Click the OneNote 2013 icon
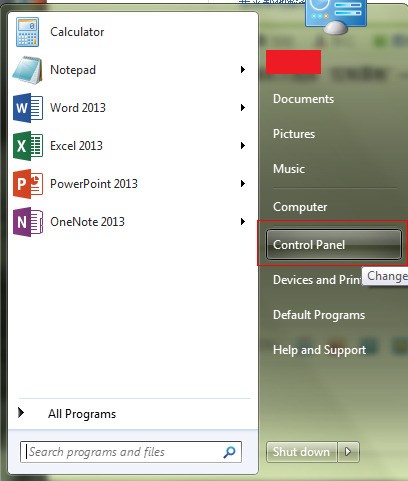408x481 pixels. [x=28, y=222]
